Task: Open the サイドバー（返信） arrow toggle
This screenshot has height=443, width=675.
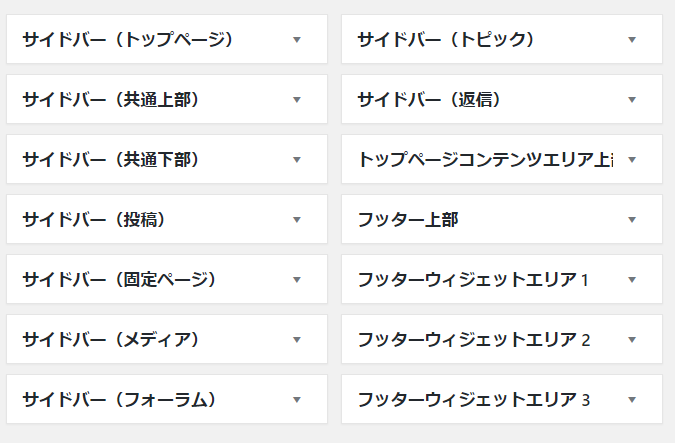Action: (632, 100)
